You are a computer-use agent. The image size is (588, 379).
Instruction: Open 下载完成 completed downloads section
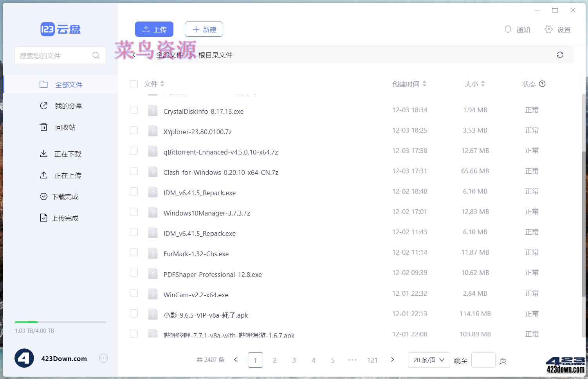pos(65,196)
